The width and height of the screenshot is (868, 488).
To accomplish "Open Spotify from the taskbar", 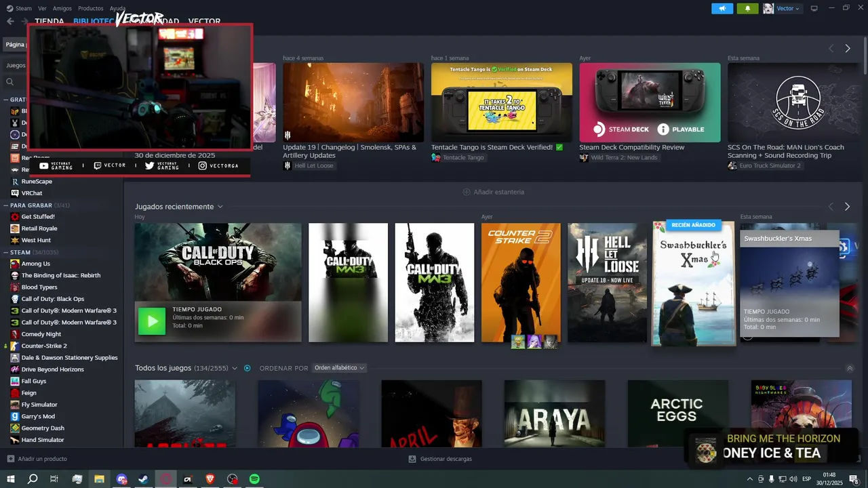I will (254, 479).
